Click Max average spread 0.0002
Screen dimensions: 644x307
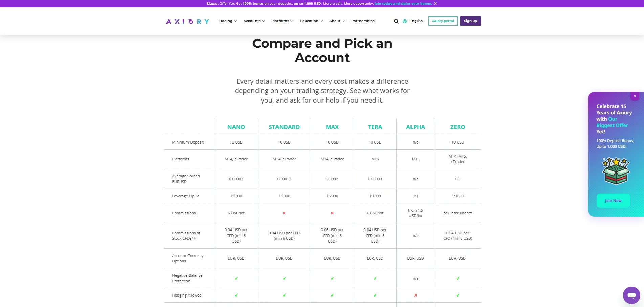point(332,179)
